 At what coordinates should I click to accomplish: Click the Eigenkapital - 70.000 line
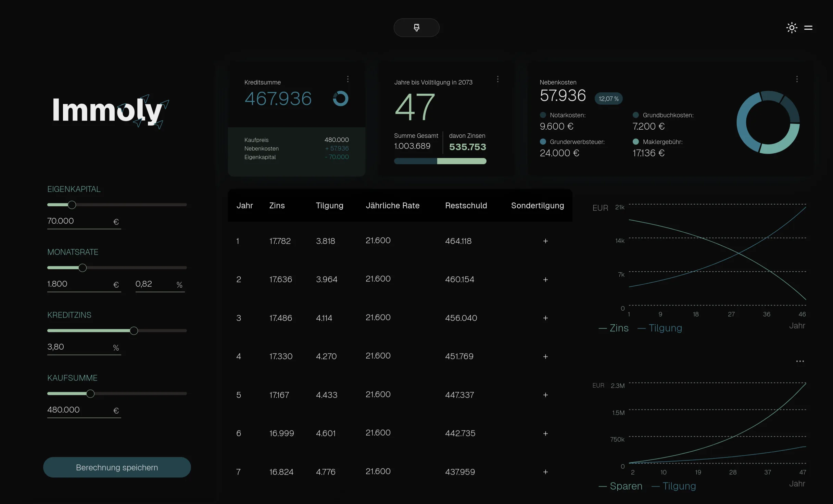pos(296,157)
